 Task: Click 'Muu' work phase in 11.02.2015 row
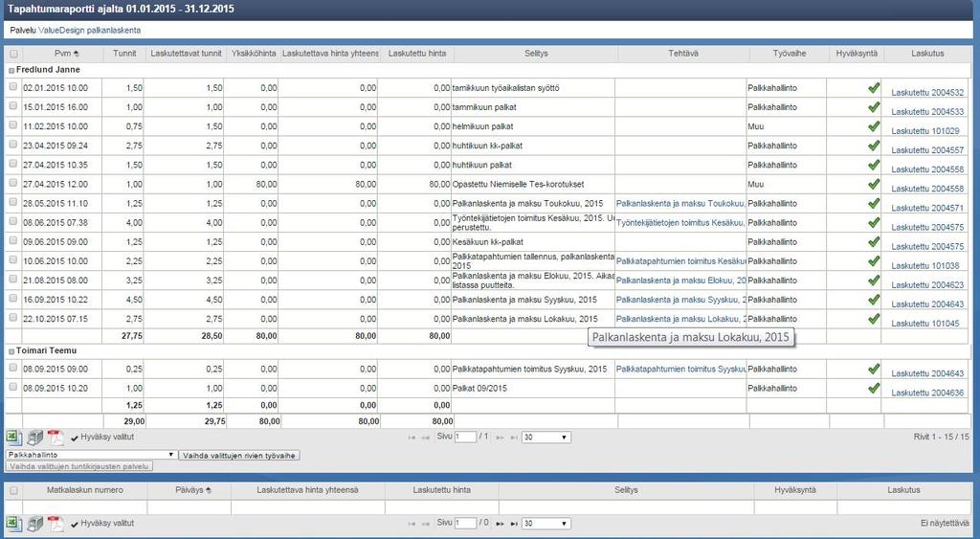[756, 126]
